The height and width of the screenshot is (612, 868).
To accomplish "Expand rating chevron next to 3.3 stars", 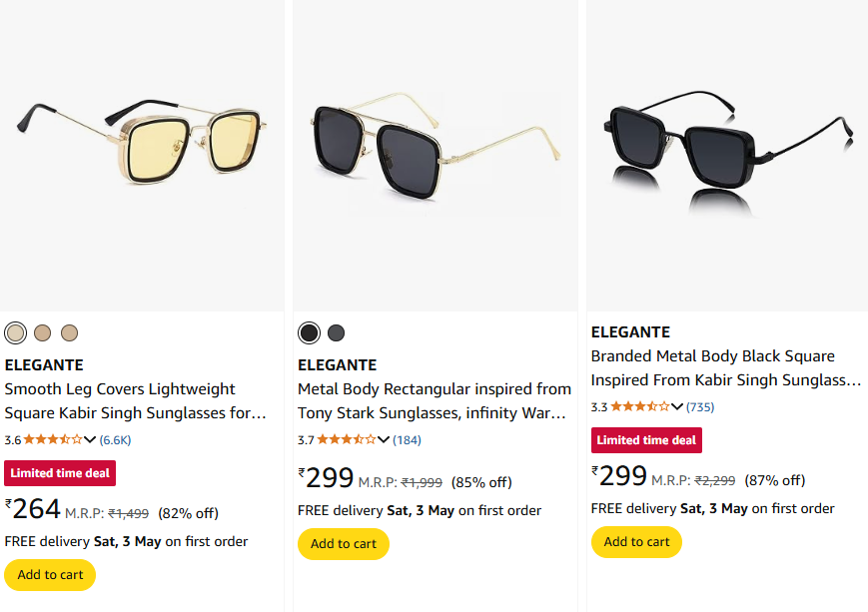I will [x=677, y=406].
